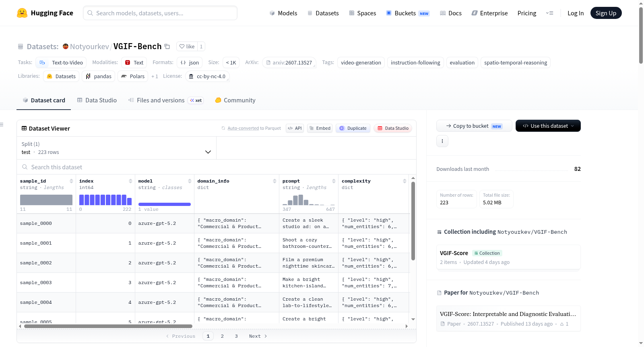Go to page 3 of the table
644x347 pixels.
click(x=236, y=336)
